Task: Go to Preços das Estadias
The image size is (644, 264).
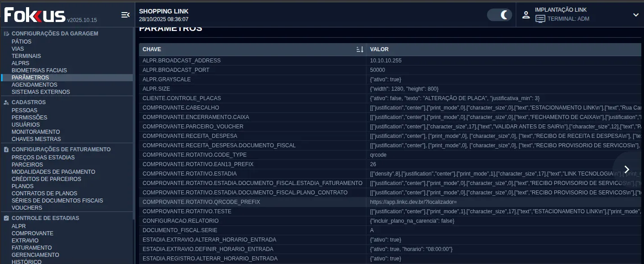Action: (x=43, y=158)
